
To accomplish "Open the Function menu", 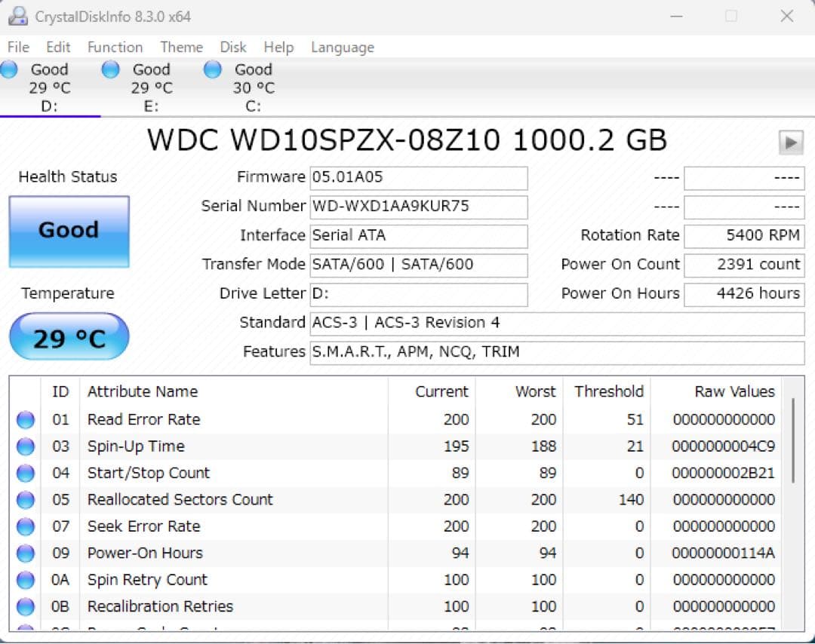I will tap(115, 47).
